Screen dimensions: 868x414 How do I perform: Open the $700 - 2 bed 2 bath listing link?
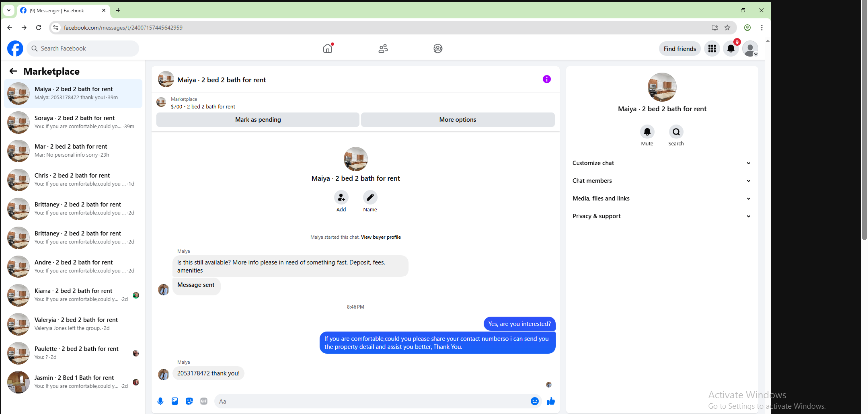click(203, 107)
